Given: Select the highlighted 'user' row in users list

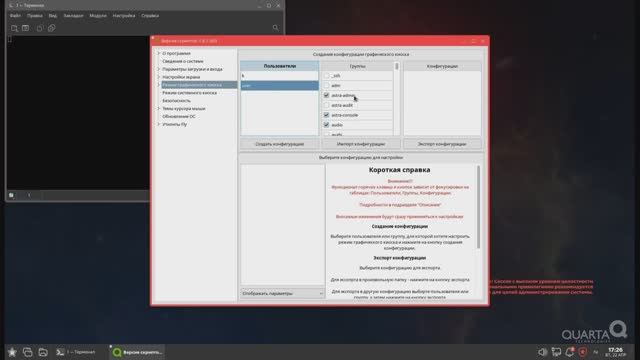Looking at the screenshot, I should click(280, 85).
